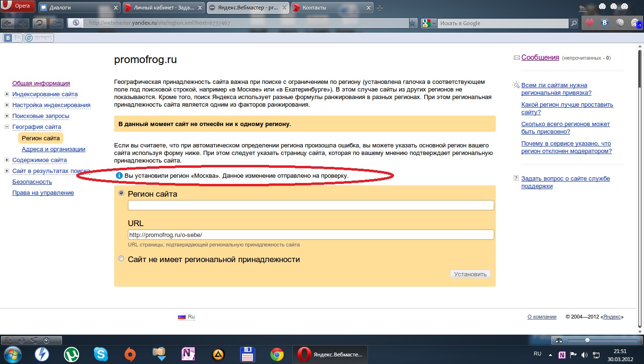Open the Сообщения link
The width and height of the screenshot is (644, 364).
coord(540,57)
